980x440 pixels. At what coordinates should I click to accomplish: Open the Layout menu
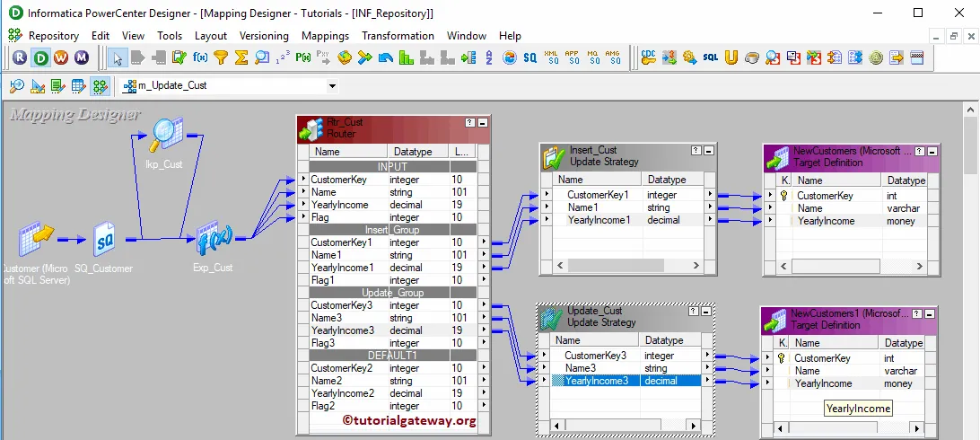click(x=211, y=36)
